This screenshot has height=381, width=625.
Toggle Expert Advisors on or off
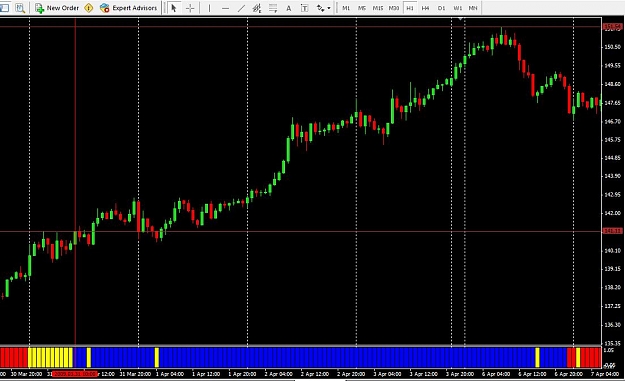click(128, 8)
